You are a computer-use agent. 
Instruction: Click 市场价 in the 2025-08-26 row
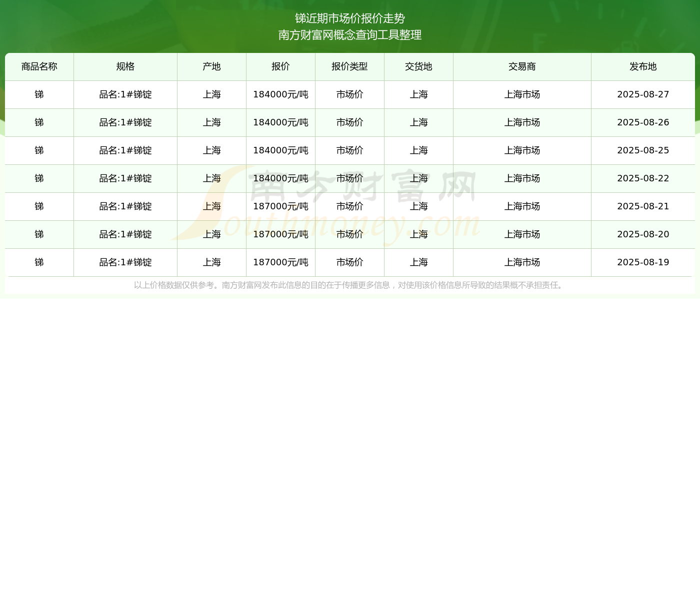click(350, 122)
